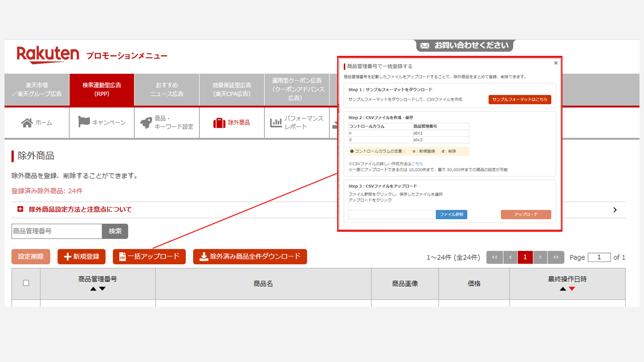Image resolution: width=644 pixels, height=362 pixels.
Task: Click the 商品画像 column header
Action: coord(405,284)
